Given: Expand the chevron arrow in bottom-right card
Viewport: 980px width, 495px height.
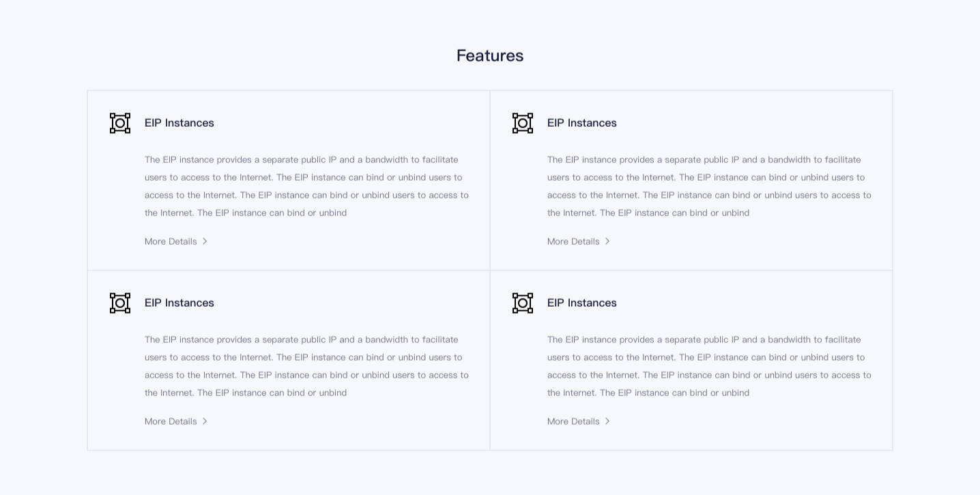Looking at the screenshot, I should pos(607,421).
